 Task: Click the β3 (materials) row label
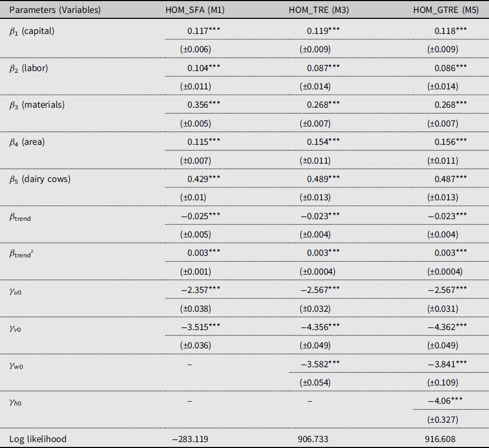pyautogui.click(x=37, y=104)
